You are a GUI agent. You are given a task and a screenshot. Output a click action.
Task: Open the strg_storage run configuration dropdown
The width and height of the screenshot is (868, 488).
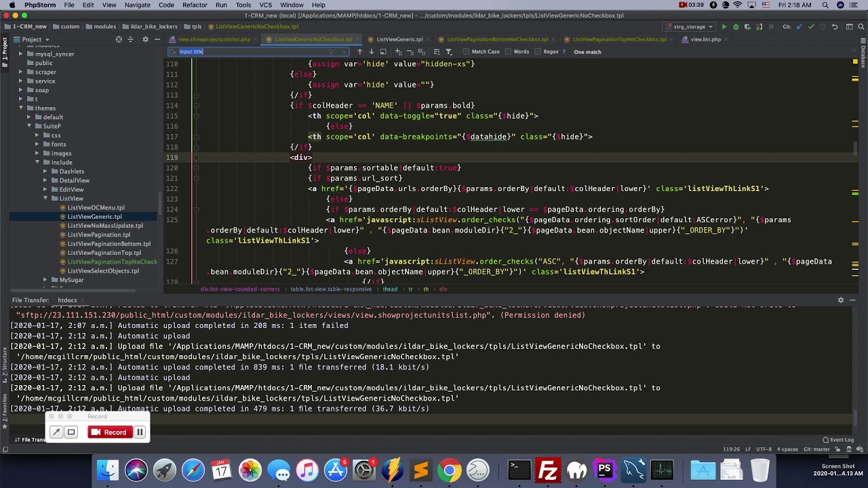[x=689, y=27]
